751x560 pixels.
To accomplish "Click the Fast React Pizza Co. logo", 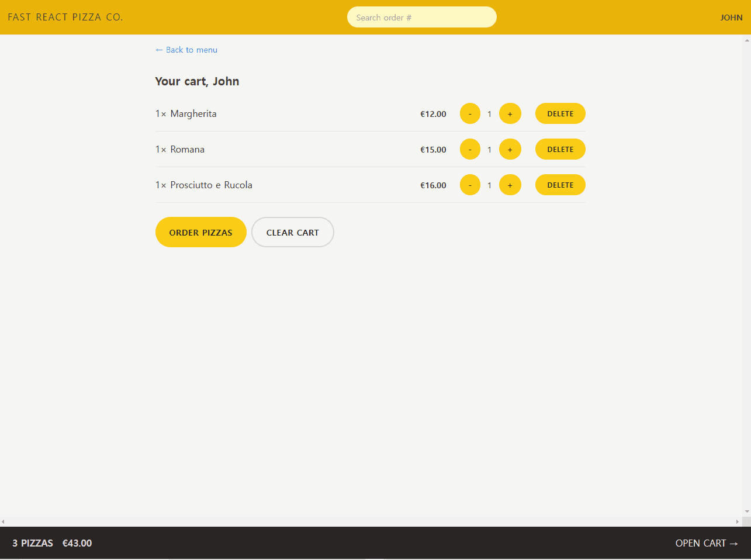I will pos(65,17).
